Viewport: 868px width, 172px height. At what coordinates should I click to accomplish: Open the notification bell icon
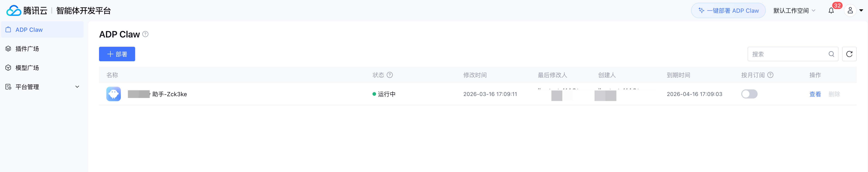831,11
